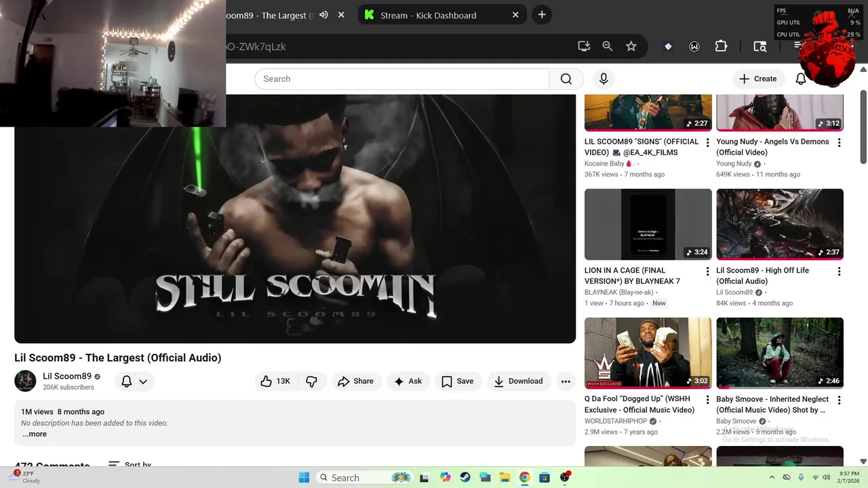Open Baby Smoove Inherited Neglect thumbnail
The width and height of the screenshot is (868, 488).
[x=780, y=353]
